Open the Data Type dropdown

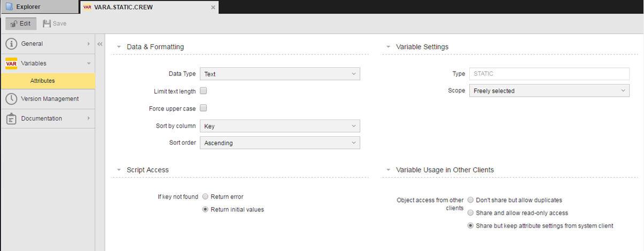click(280, 74)
